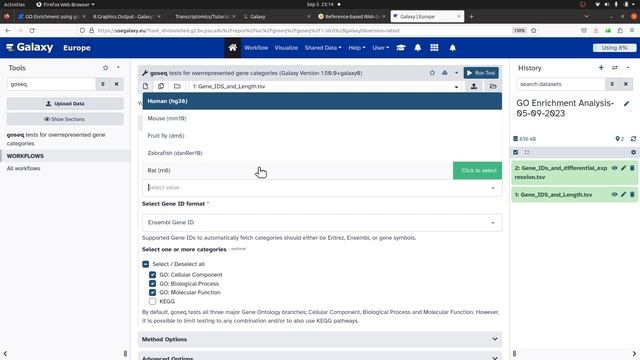Toggle Select / Deselect all checkbox
Screen dimensions: 640x360
point(146,264)
